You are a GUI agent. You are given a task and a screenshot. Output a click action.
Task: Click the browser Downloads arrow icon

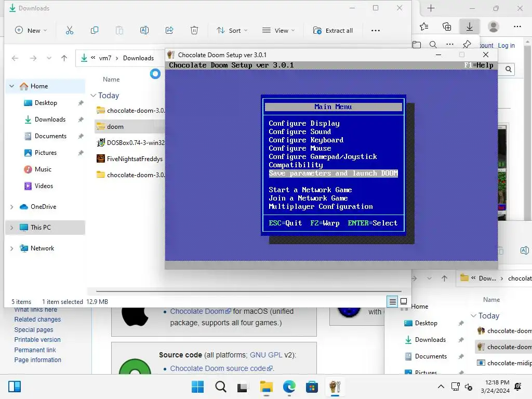[470, 26]
